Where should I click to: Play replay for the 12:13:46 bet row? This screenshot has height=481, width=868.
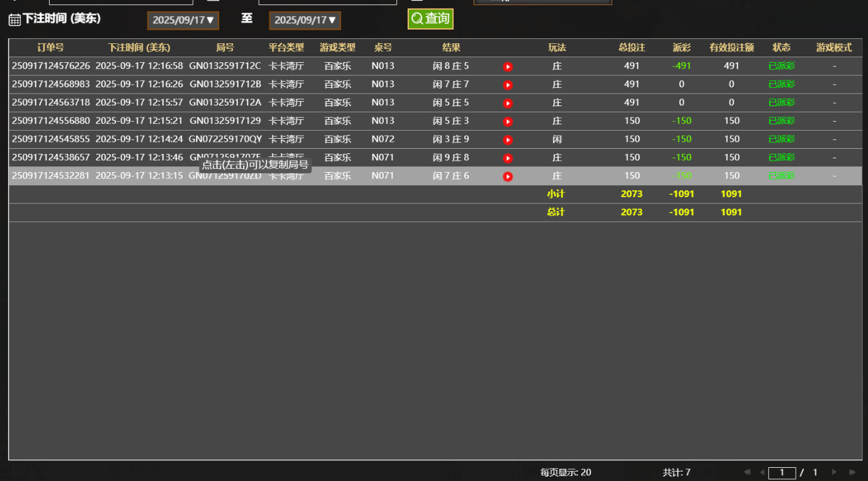tap(508, 158)
